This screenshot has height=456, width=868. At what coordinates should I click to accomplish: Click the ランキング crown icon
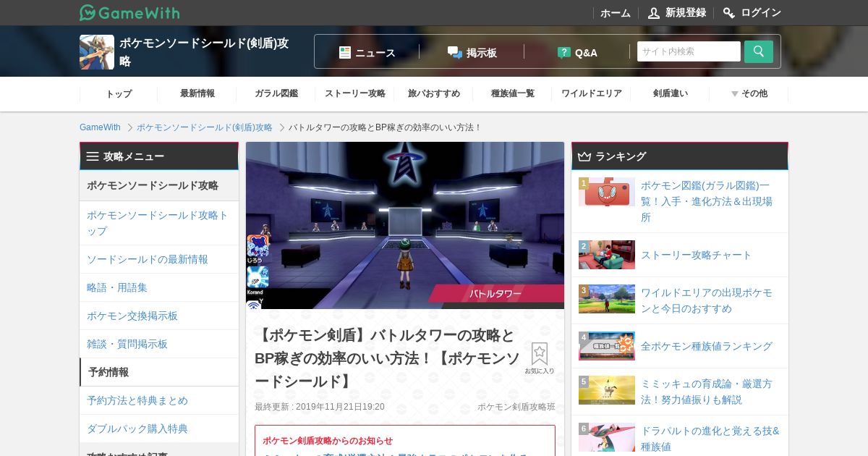point(584,156)
